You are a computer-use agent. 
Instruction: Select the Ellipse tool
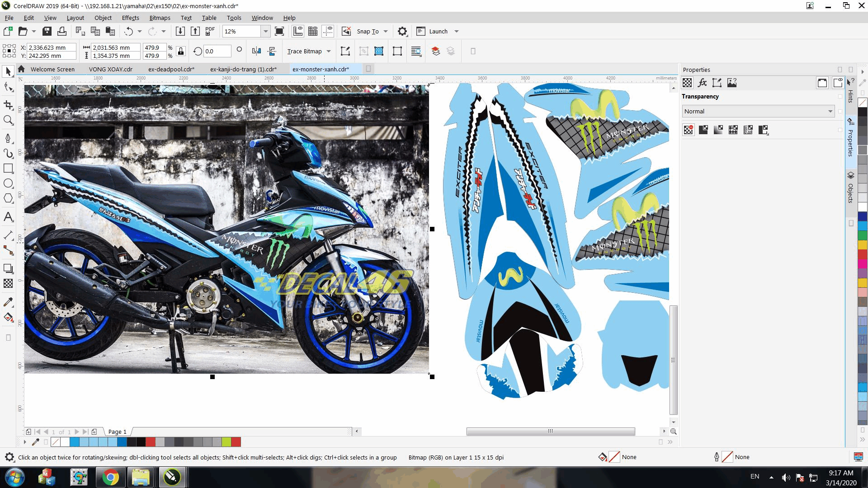[8, 183]
